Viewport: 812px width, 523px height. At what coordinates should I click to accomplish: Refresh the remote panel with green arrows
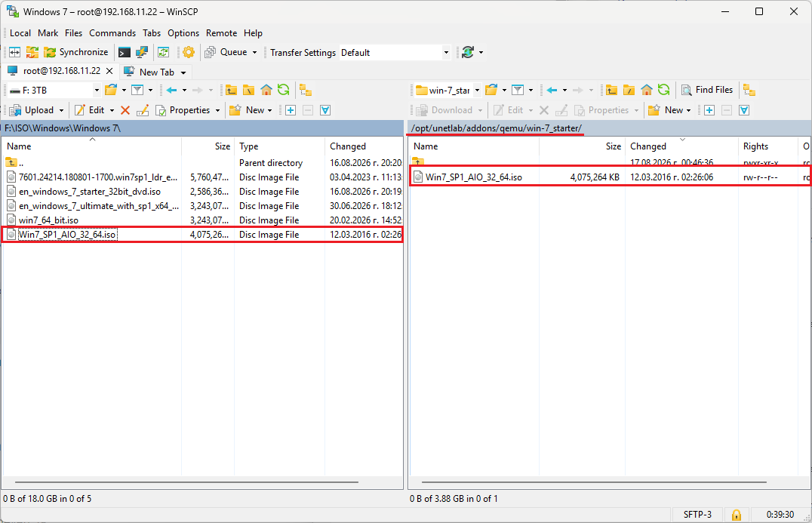tap(663, 90)
